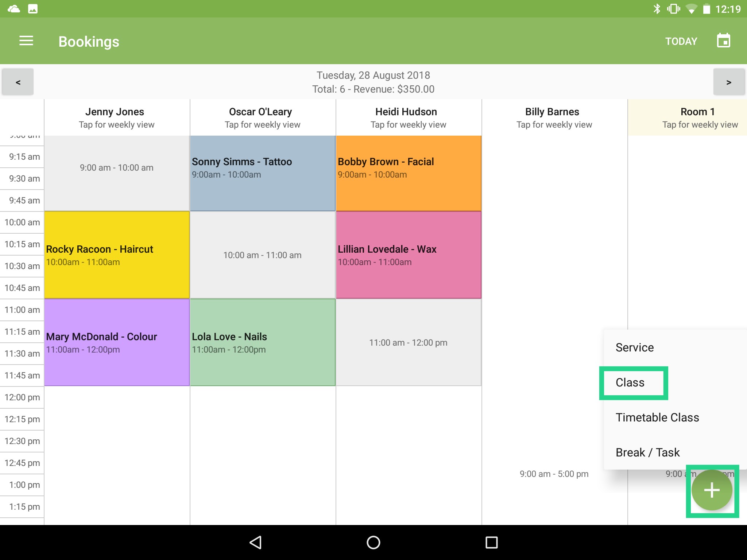Image resolution: width=747 pixels, height=560 pixels.
Task: Select Class from the add menu
Action: tap(630, 382)
